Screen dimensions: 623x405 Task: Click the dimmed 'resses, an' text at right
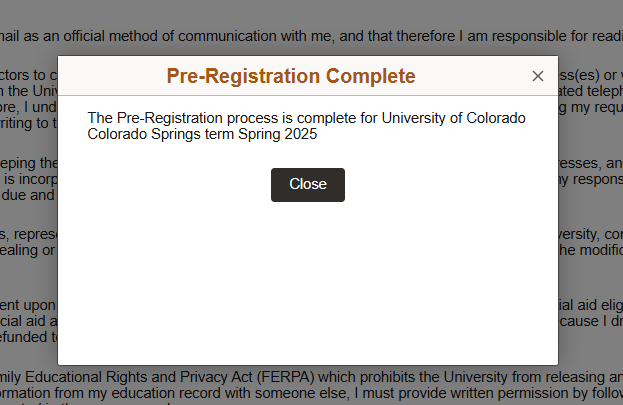(590, 162)
